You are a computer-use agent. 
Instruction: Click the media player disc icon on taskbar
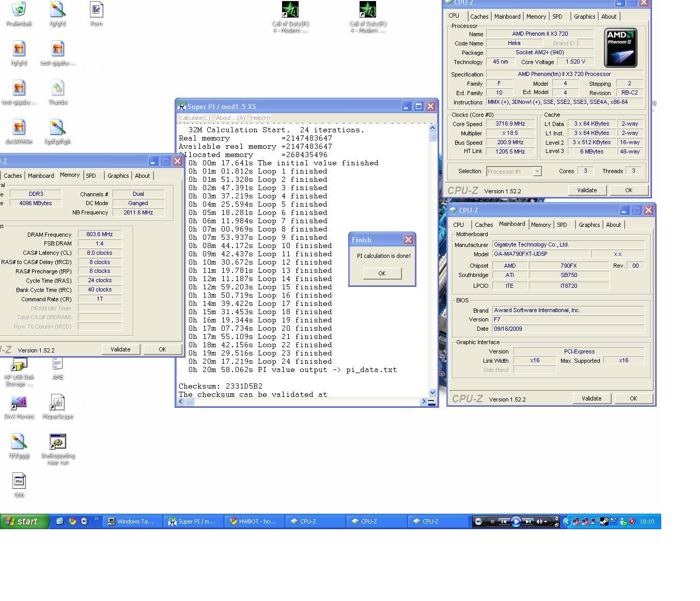(478, 521)
